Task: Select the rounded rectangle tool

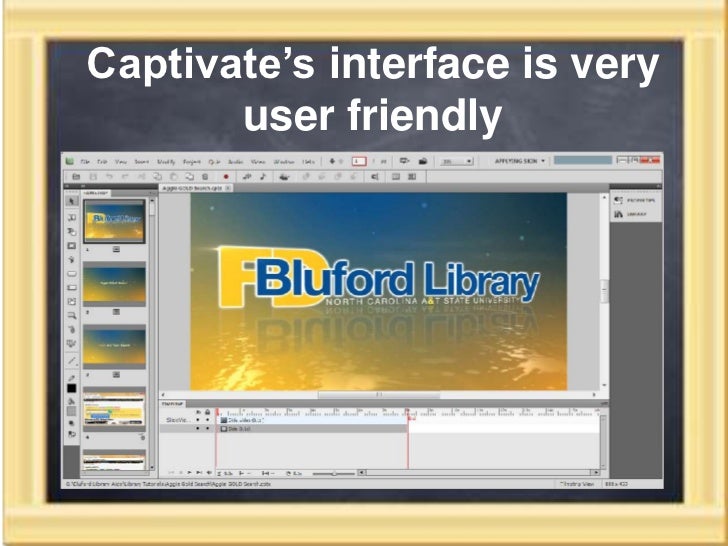Action: point(72,274)
